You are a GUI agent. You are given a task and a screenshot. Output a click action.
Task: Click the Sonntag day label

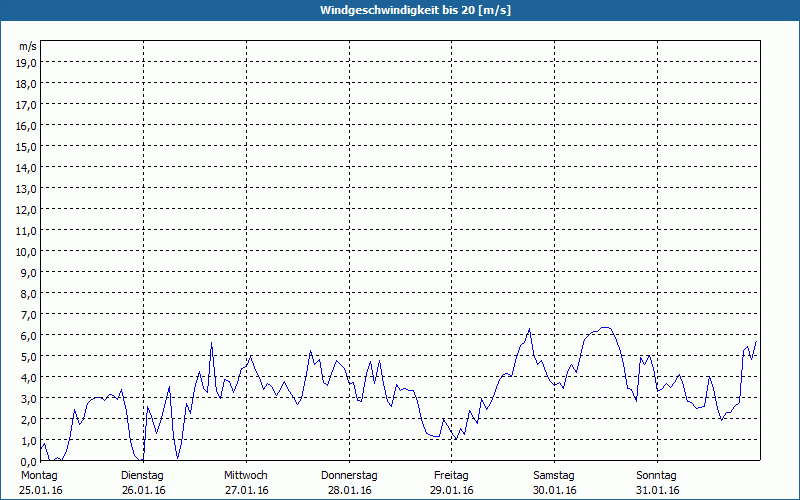click(x=657, y=475)
